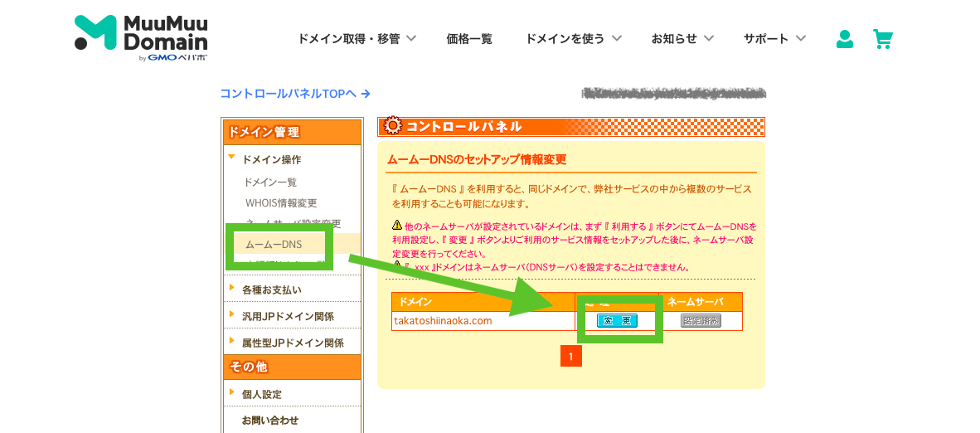The width and height of the screenshot is (980, 433).
Task: Open ドメイン一覧 in sidebar
Action: pyautogui.click(x=270, y=182)
